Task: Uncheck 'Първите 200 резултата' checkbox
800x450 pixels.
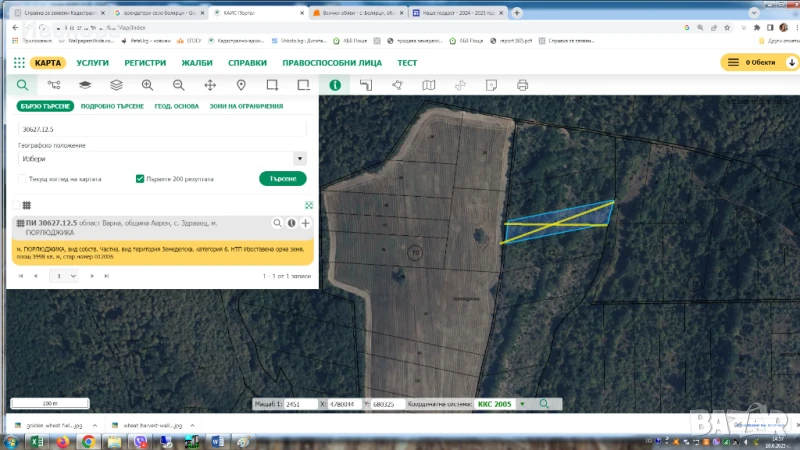Action: [x=140, y=179]
